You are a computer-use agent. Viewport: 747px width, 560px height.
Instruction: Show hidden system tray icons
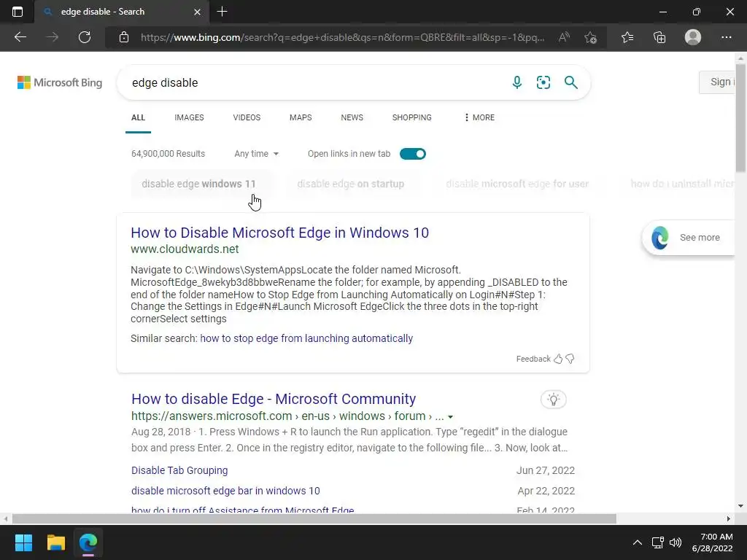pyautogui.click(x=638, y=542)
